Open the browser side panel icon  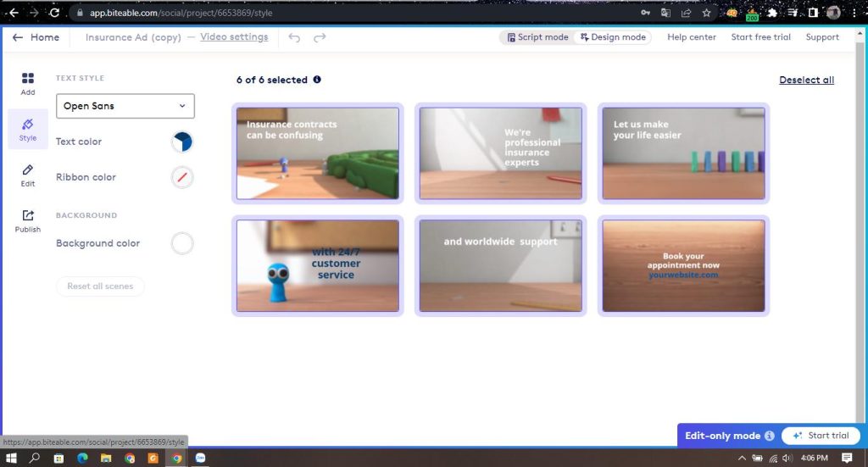pyautogui.click(x=813, y=12)
